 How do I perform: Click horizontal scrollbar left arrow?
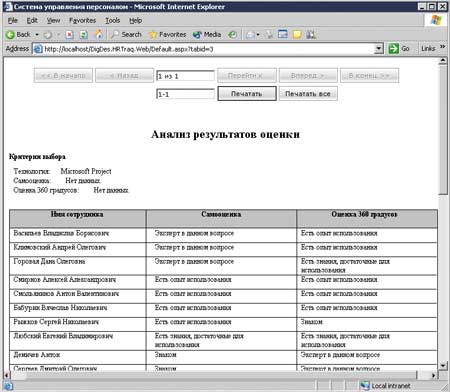coord(7,375)
